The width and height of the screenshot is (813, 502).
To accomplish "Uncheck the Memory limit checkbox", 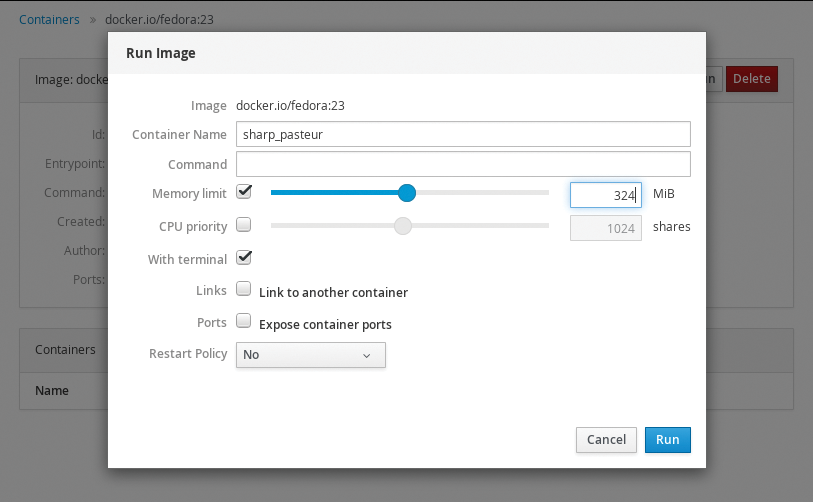I will click(243, 192).
